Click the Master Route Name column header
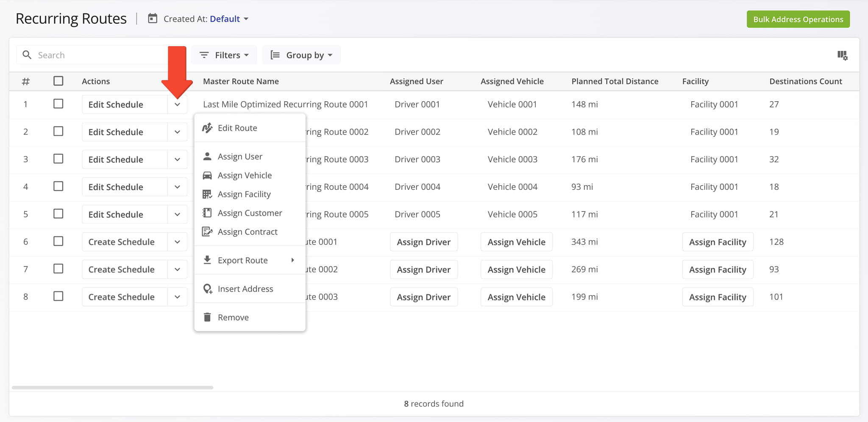 point(241,81)
